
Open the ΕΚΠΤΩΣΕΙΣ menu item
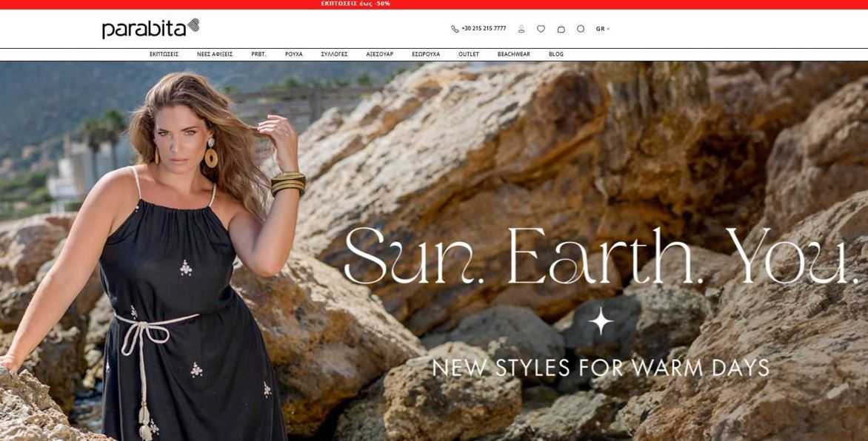[x=164, y=54]
